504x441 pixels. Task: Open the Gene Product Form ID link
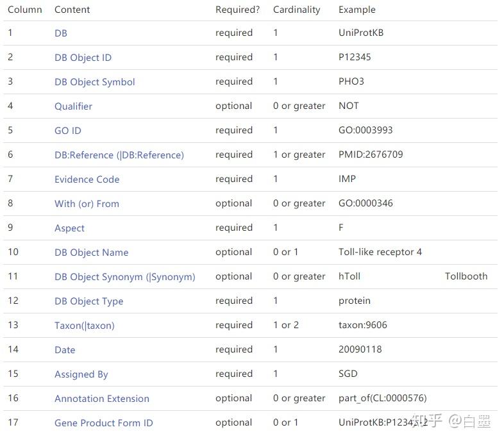click(x=103, y=423)
